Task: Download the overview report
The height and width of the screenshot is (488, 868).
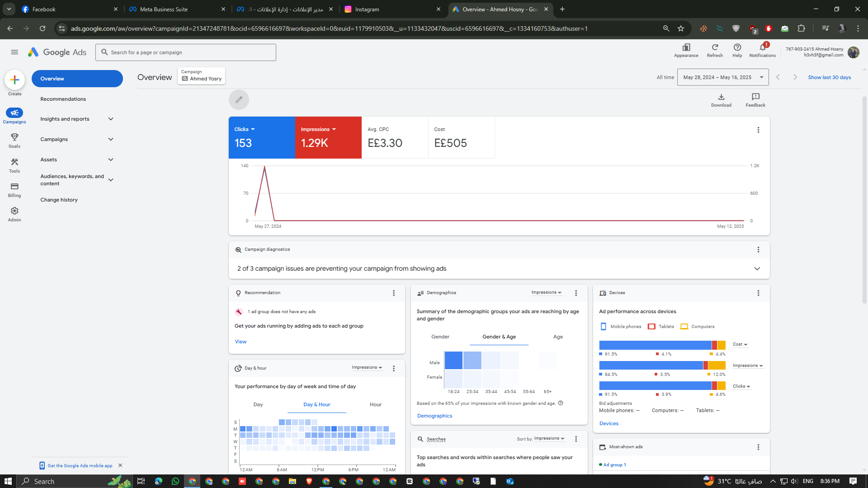Action: point(721,100)
